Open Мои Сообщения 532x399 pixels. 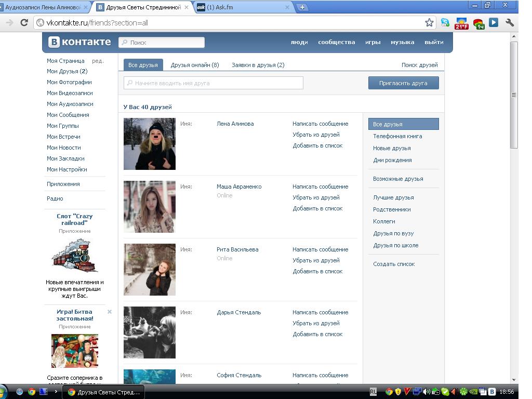pyautogui.click(x=68, y=115)
